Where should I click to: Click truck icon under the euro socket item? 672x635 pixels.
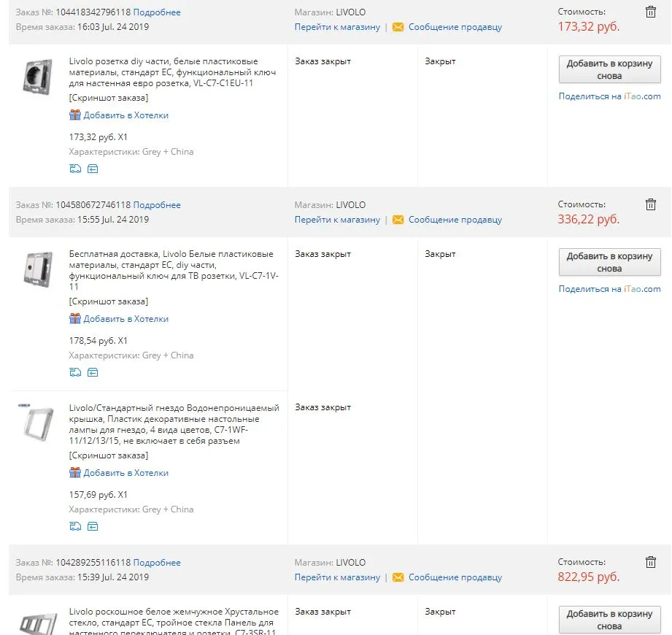pos(75,169)
